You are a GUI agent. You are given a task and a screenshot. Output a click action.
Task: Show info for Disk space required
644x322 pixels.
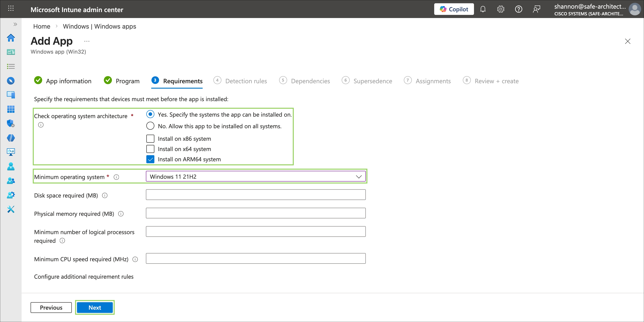click(105, 196)
